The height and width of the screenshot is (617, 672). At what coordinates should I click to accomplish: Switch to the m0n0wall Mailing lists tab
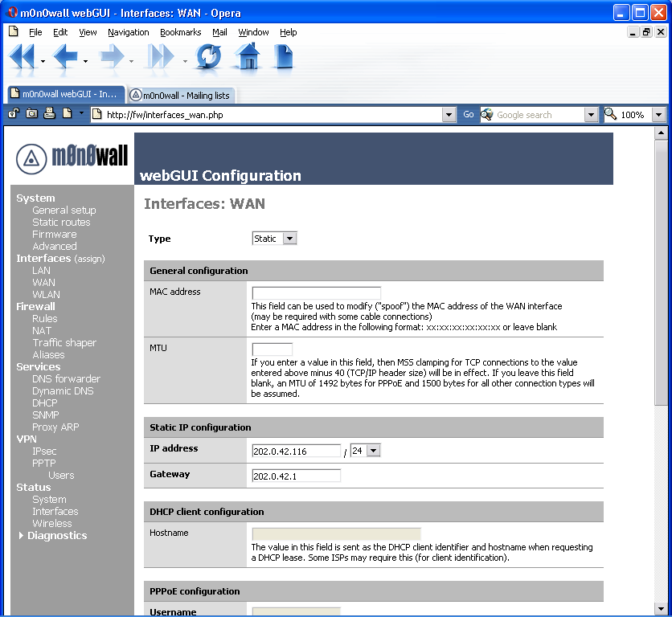point(181,95)
